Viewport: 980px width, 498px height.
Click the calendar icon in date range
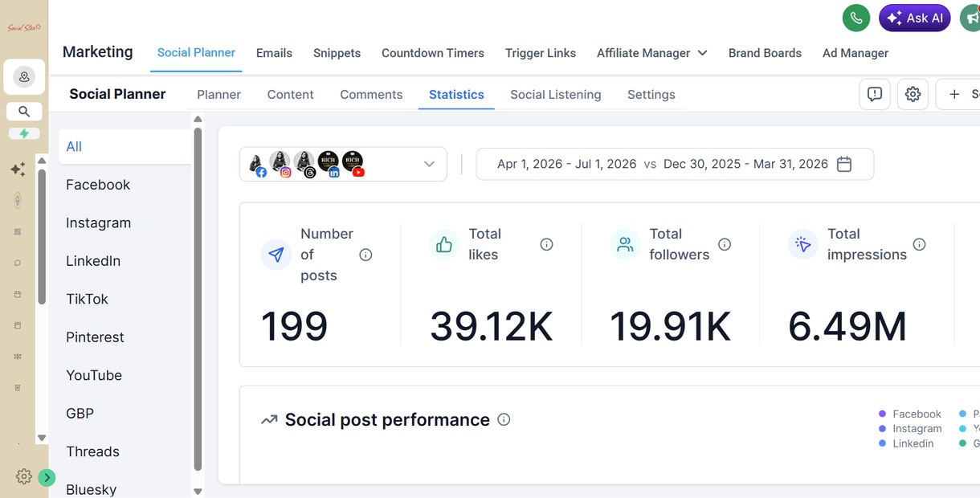coord(844,164)
